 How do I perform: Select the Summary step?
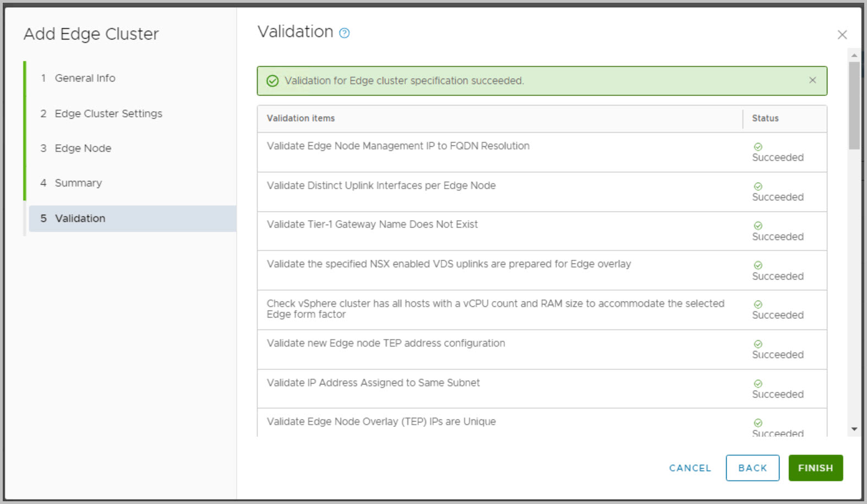coord(78,183)
